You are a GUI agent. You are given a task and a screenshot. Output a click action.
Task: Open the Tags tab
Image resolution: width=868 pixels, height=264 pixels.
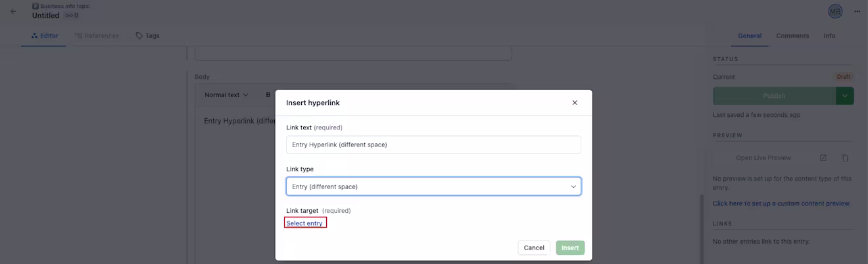point(147,36)
